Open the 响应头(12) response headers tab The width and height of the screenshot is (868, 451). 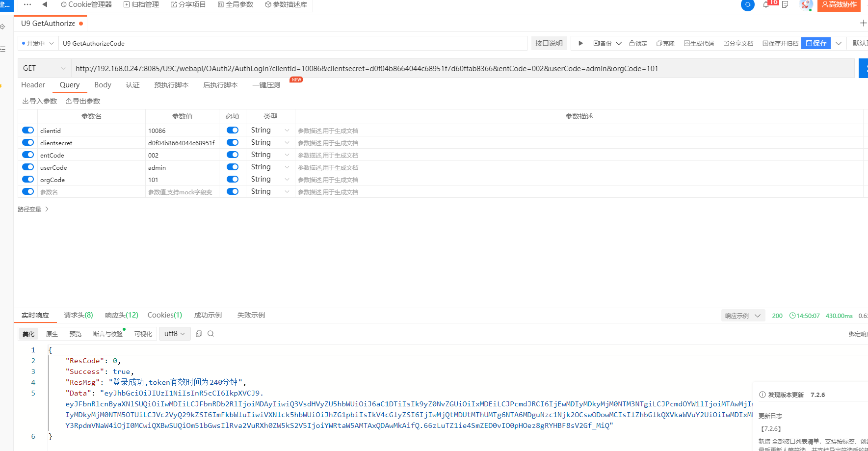[x=121, y=315]
